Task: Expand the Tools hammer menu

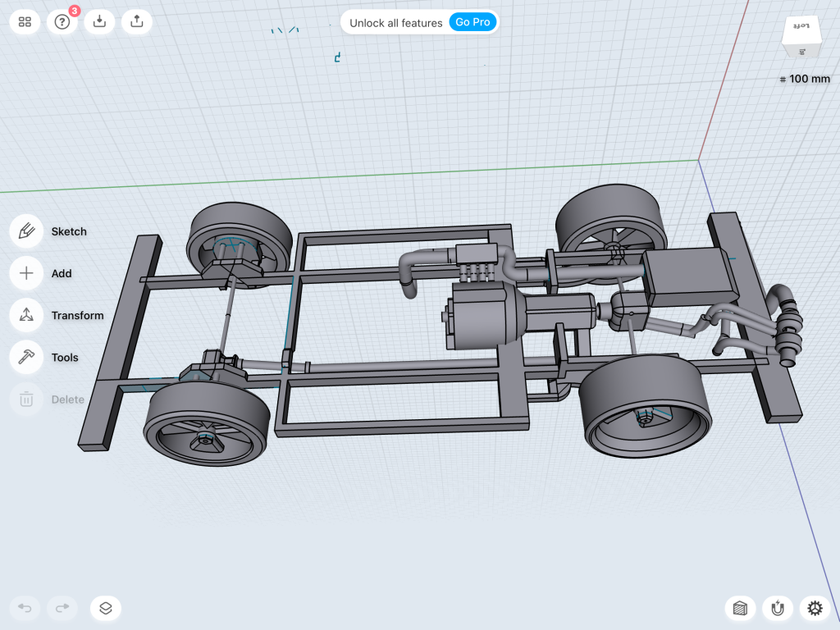Action: (26, 357)
